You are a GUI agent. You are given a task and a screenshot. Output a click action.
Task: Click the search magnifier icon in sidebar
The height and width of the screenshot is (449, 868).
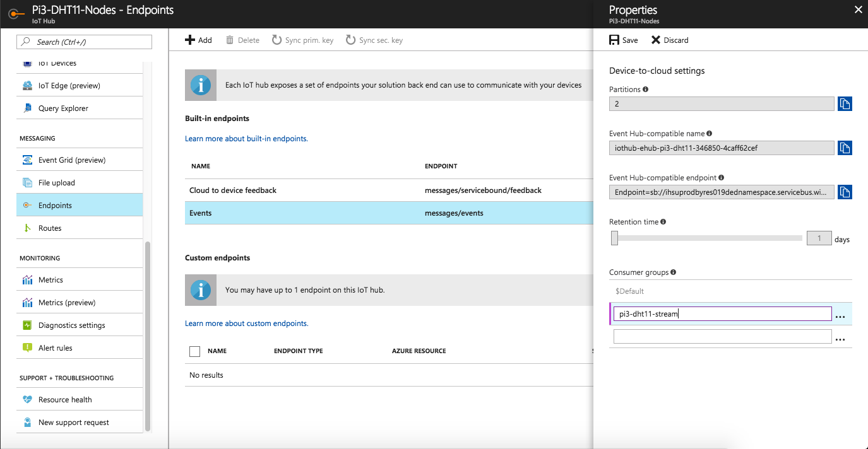pyautogui.click(x=26, y=42)
